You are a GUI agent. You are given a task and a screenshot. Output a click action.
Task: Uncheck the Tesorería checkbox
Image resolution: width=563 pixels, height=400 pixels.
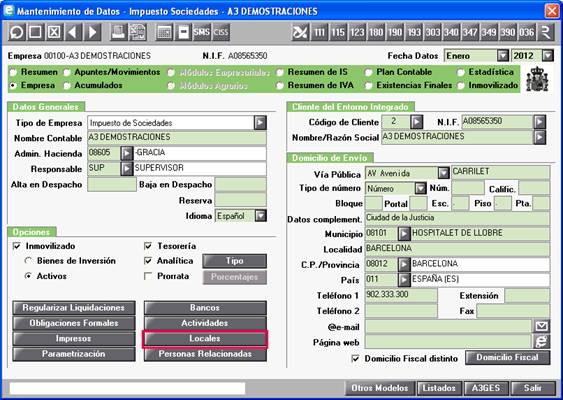click(148, 246)
